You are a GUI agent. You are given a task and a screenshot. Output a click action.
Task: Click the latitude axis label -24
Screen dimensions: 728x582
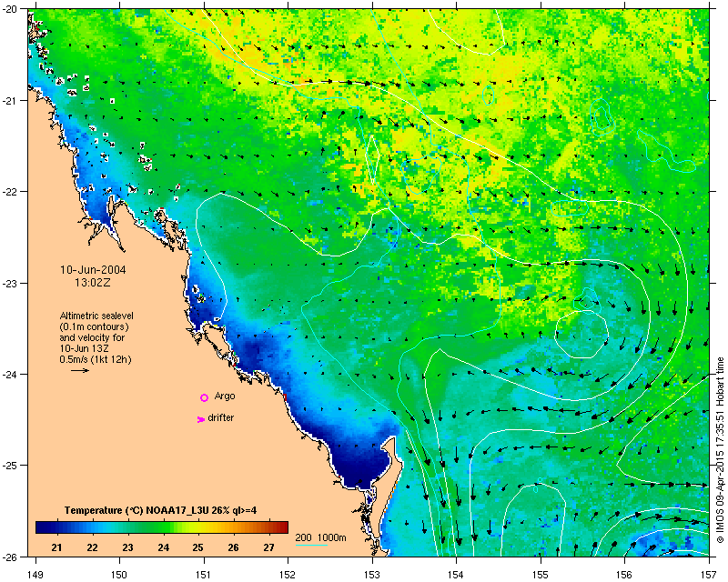11,374
